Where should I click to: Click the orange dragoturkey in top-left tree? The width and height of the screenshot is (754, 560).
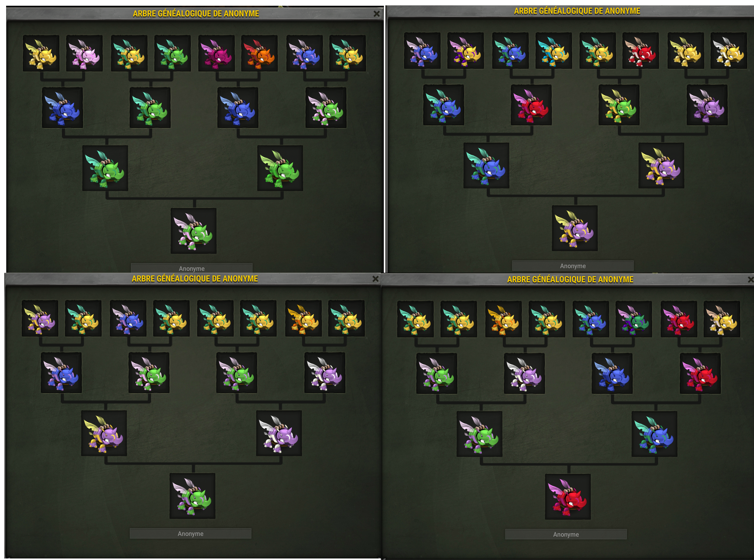pyautogui.click(x=259, y=53)
